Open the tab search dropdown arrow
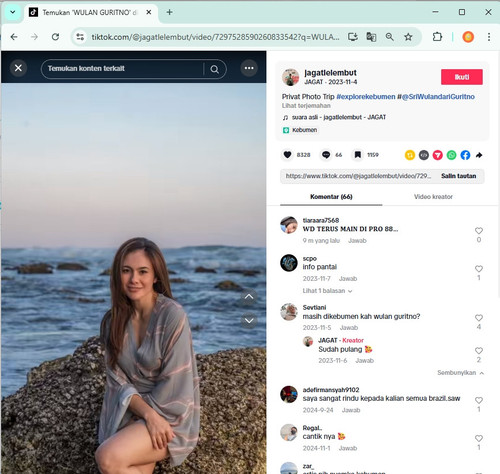Viewport: 500px width, 474px height. coord(13,12)
